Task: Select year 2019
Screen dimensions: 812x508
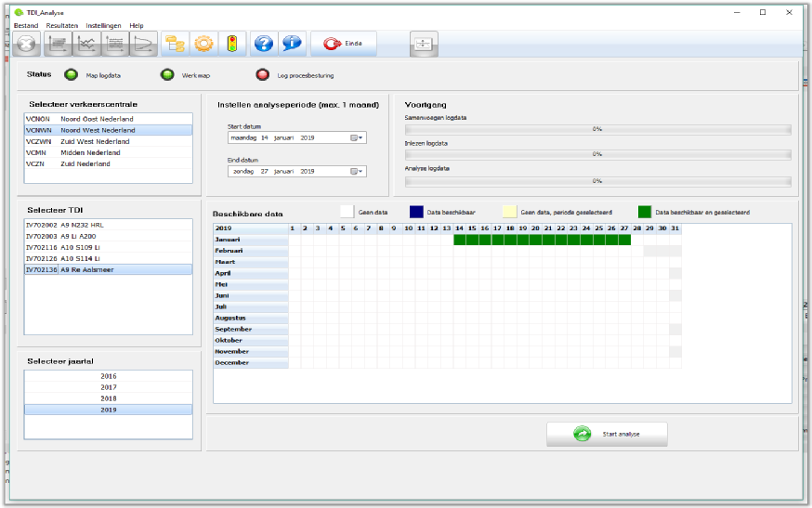Action: click(x=108, y=410)
